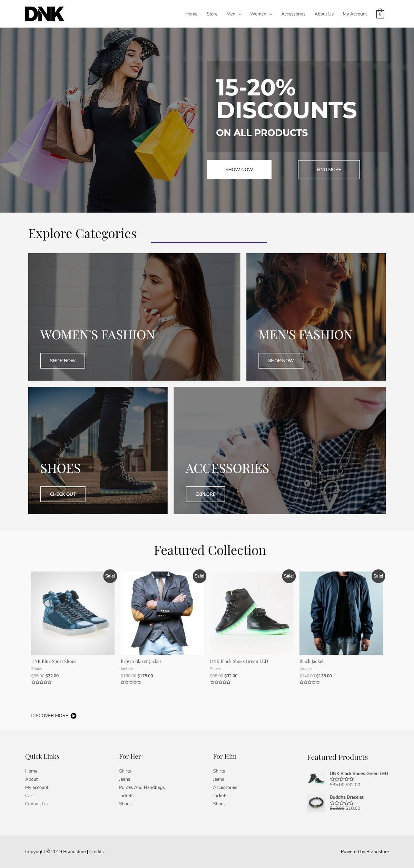Click the DNK logo
The image size is (414, 868).
(45, 14)
